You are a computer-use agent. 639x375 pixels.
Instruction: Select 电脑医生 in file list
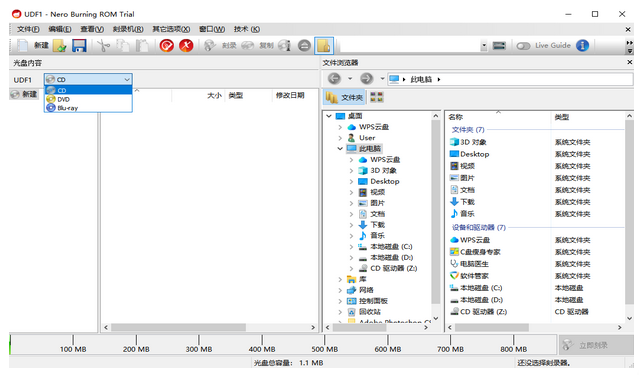(x=474, y=264)
